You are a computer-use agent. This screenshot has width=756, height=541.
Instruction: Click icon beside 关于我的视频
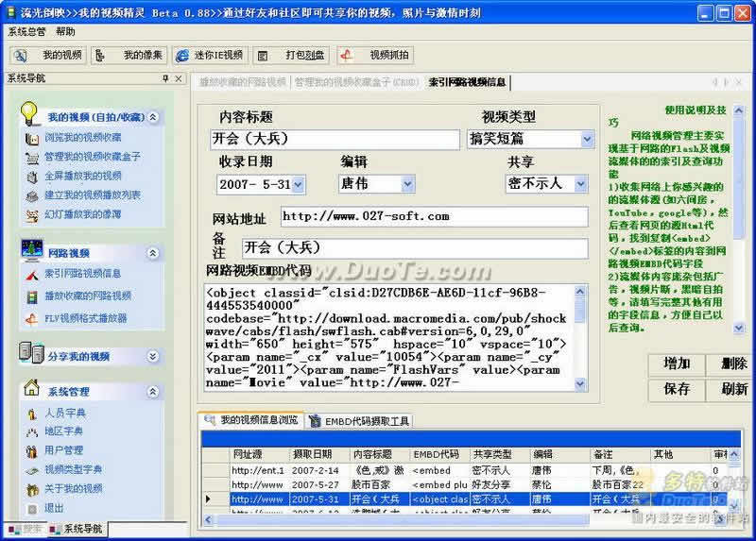32,489
